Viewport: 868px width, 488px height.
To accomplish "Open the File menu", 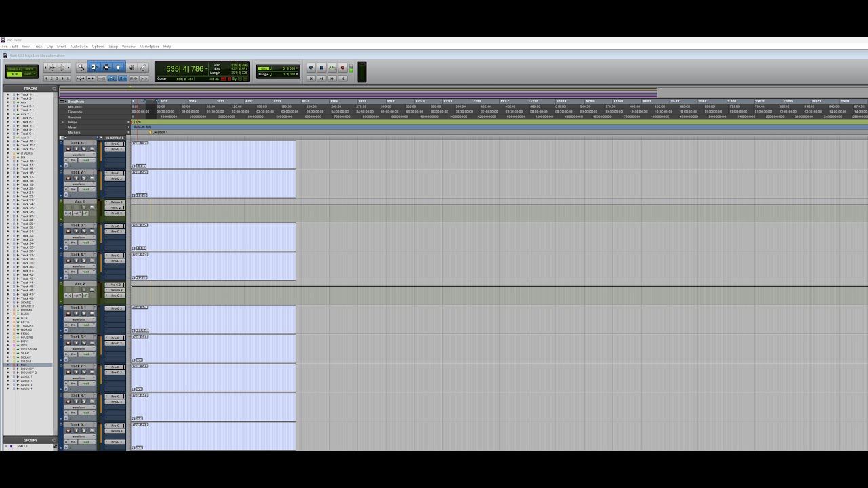I will [x=4, y=47].
